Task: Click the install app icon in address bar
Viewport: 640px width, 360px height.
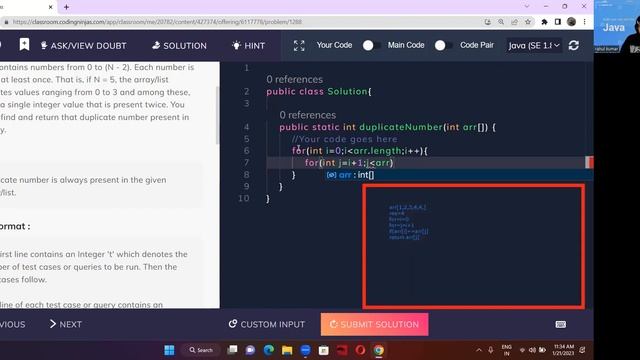Action: [487, 22]
